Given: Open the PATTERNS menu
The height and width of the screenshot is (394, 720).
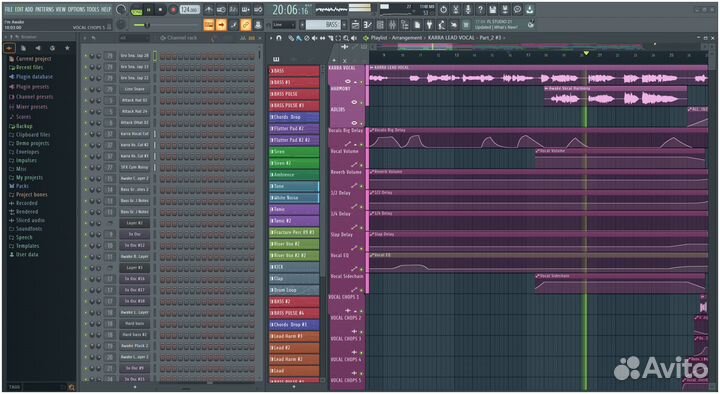Looking at the screenshot, I should (x=44, y=9).
